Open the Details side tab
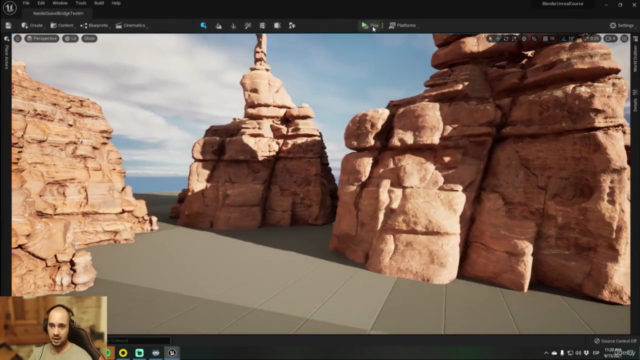This screenshot has width=640, height=360. pyautogui.click(x=635, y=100)
